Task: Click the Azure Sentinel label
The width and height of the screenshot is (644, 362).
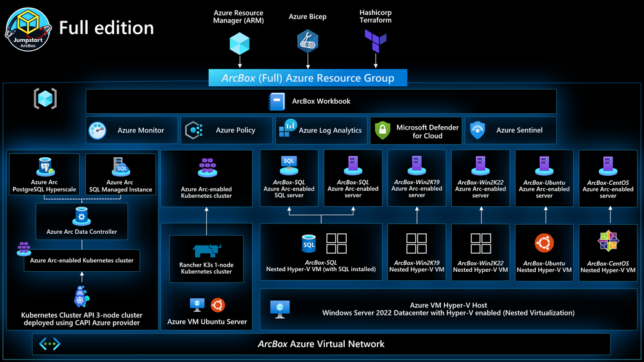Action: coord(520,130)
